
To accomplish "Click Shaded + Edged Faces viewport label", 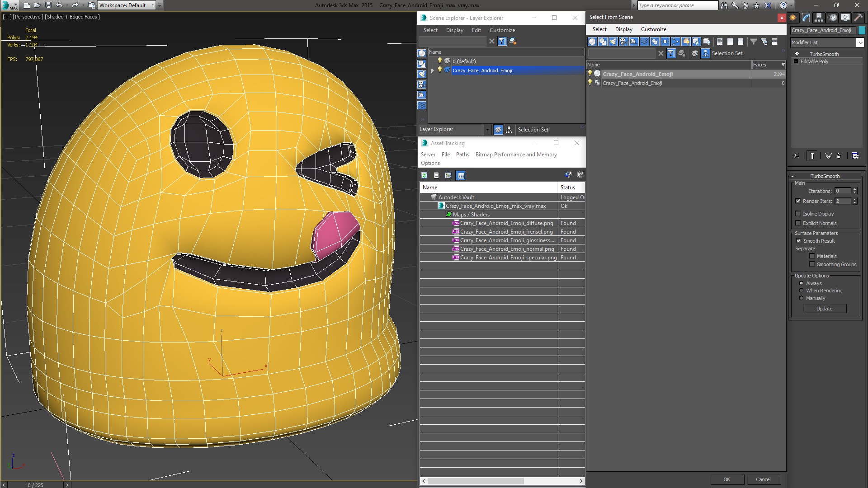I will pos(72,17).
